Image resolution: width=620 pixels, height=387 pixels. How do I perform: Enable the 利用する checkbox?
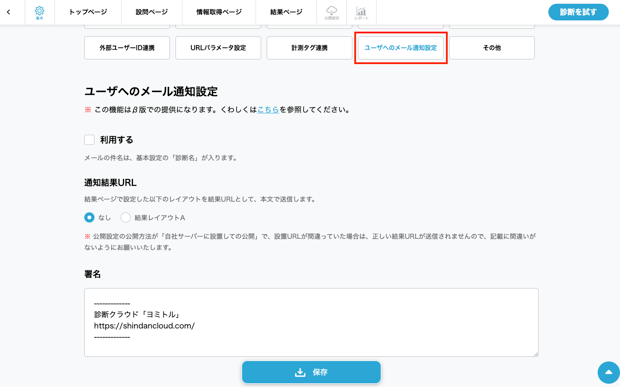tap(89, 140)
